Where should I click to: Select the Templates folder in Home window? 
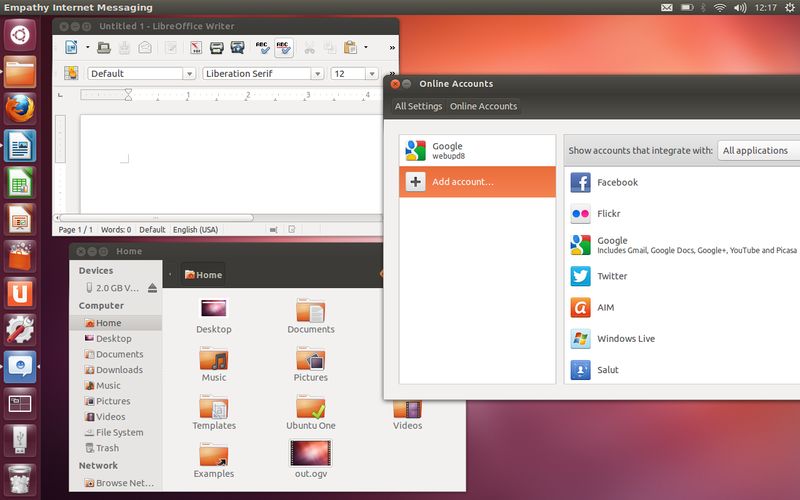[x=214, y=412]
